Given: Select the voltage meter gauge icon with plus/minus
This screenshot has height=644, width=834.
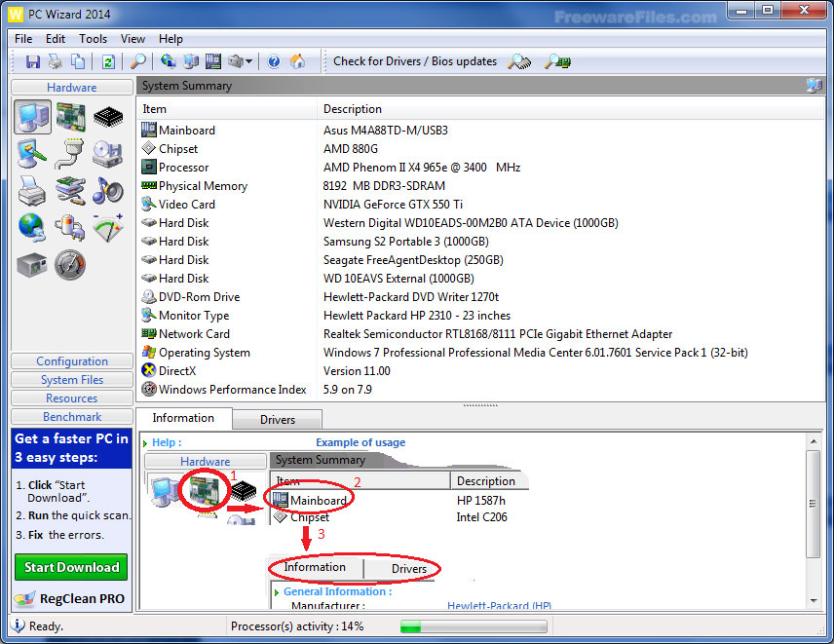Looking at the screenshot, I should (108, 228).
